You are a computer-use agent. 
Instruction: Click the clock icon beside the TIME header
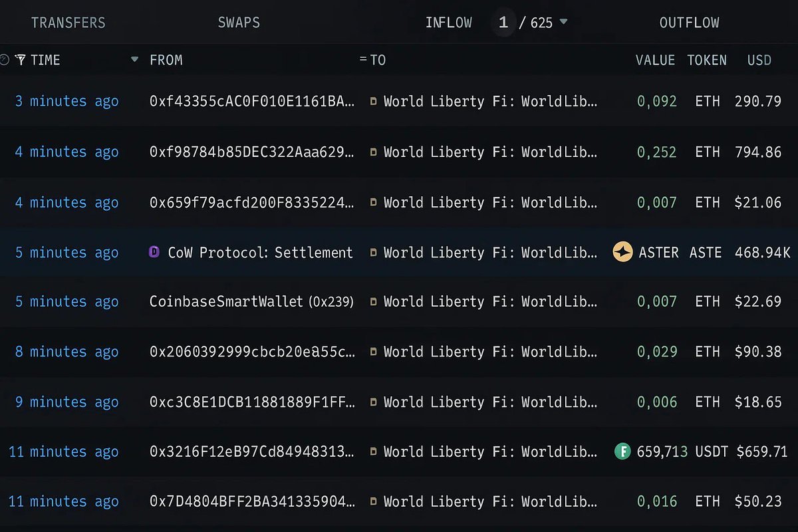[4, 60]
